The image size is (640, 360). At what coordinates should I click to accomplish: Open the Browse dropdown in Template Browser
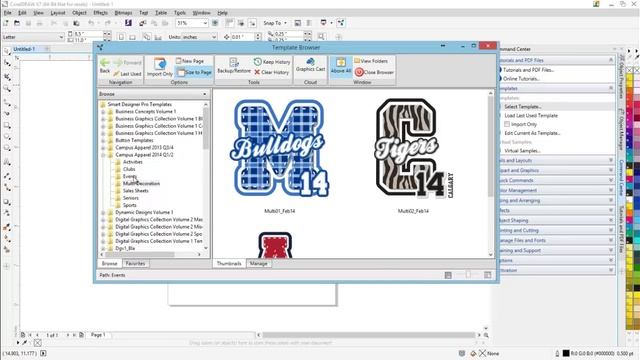204,94
